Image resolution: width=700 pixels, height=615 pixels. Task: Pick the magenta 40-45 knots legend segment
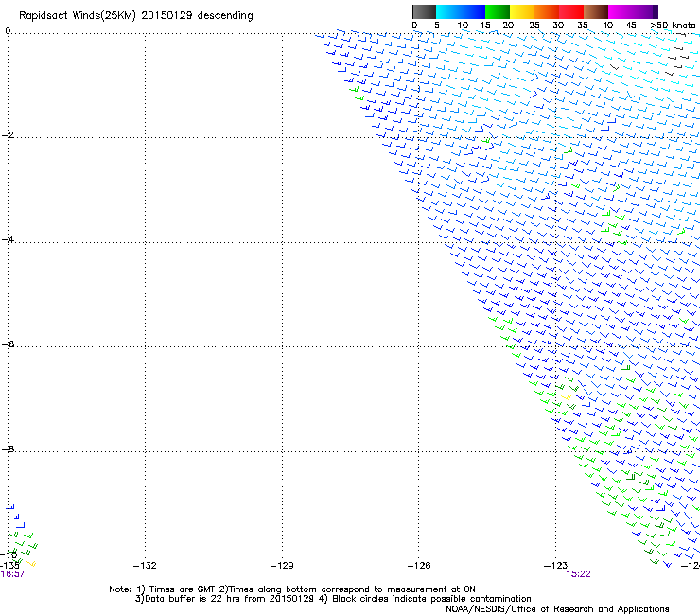(621, 11)
